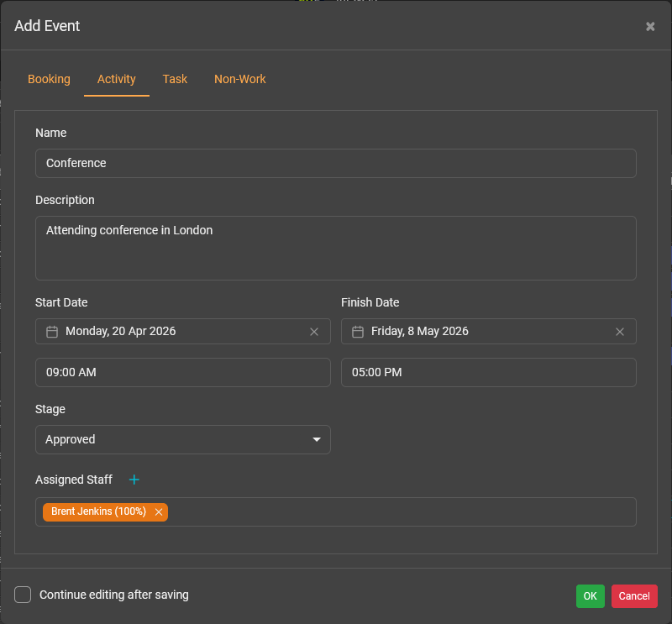Screen dimensions: 672x624
Task: Edit the 09:00 AM start time
Action: [x=183, y=372]
